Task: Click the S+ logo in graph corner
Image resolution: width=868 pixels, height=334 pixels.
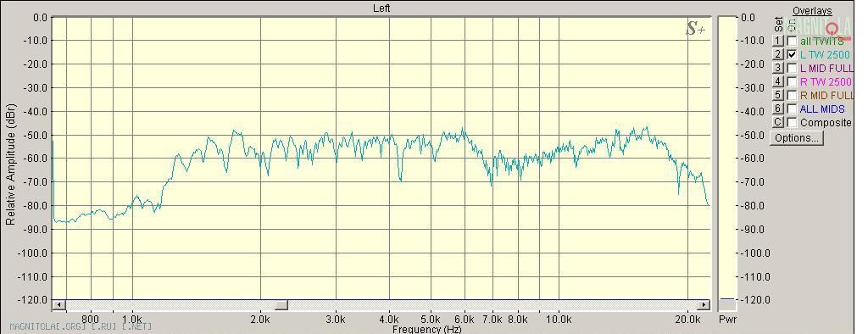Action: [x=695, y=30]
